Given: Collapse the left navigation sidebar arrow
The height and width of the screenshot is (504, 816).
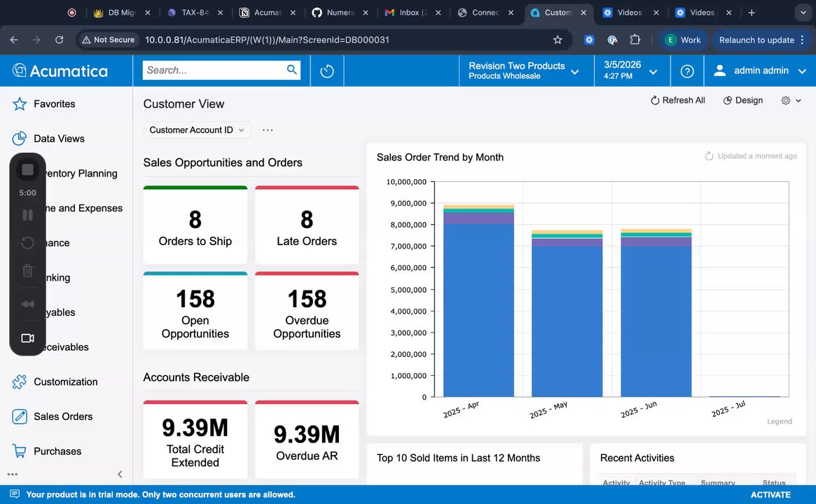Looking at the screenshot, I should pyautogui.click(x=120, y=474).
